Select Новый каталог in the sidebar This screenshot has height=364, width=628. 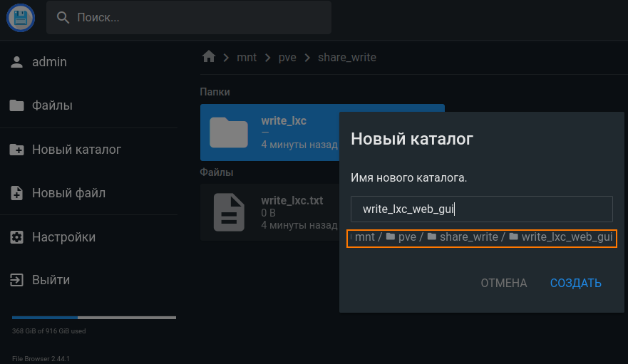[76, 150]
